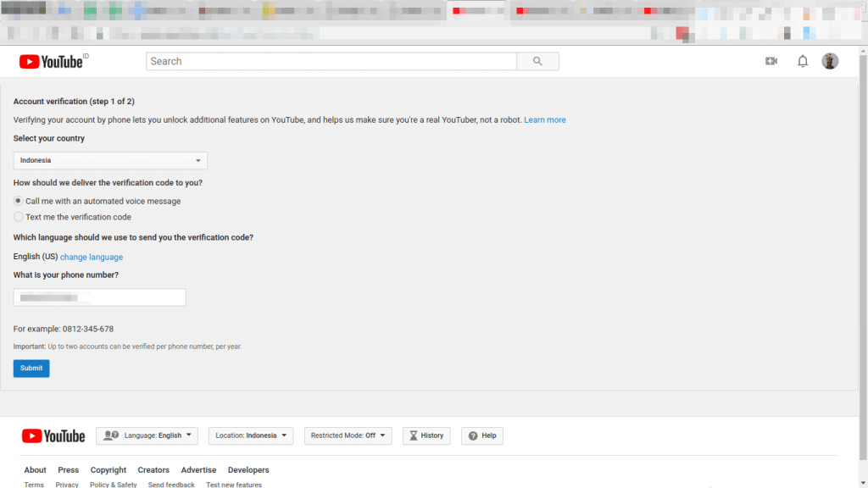Visit the Creators footer link
868x488 pixels.
tap(153, 469)
